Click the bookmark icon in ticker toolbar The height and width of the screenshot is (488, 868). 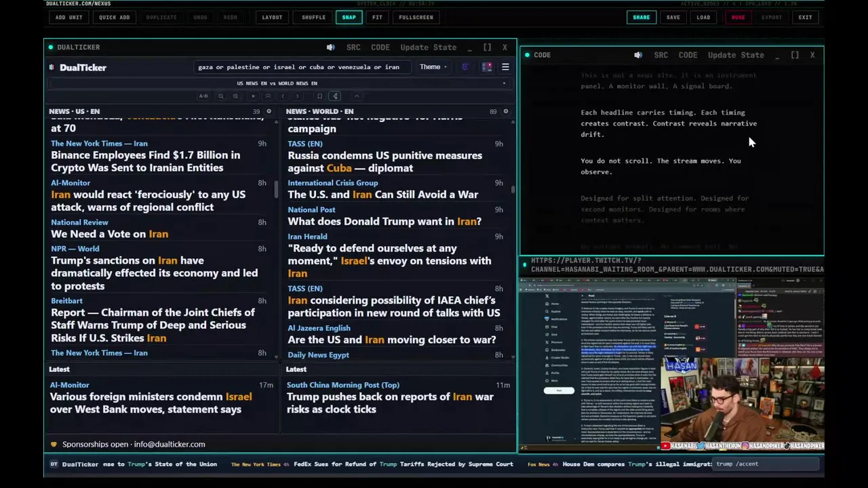(319, 96)
